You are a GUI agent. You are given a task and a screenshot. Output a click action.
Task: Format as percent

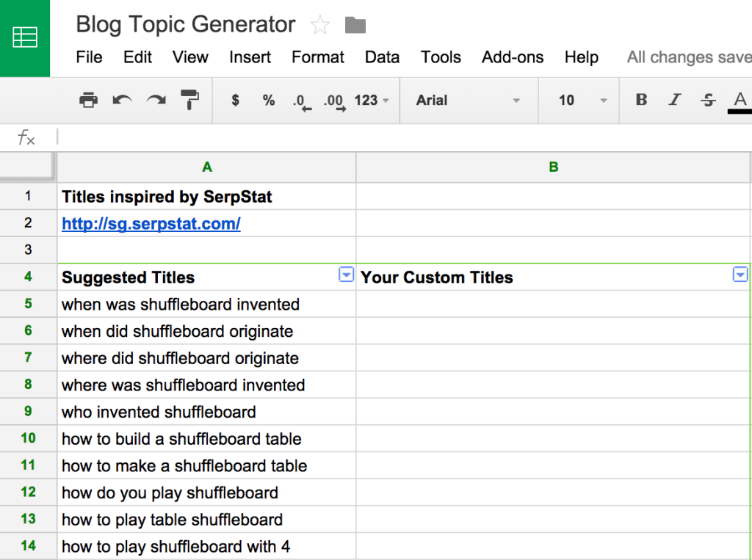point(269,101)
